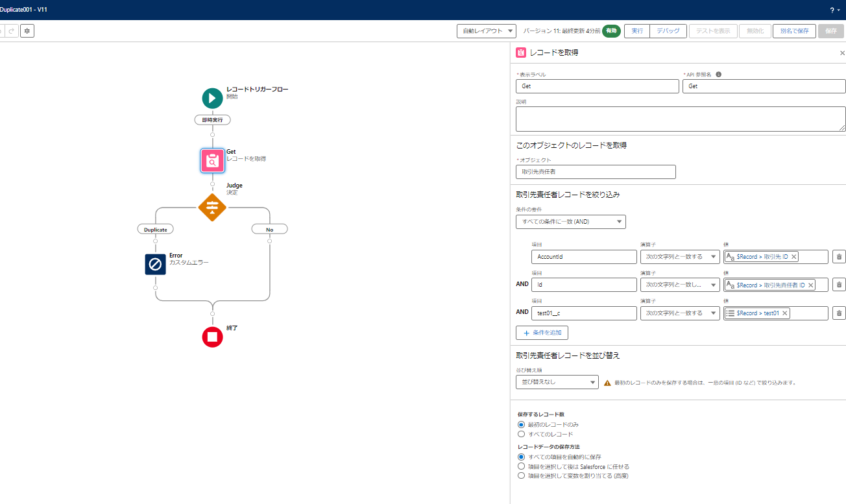Screen dimensions: 846x504
Task: Click the バージョン 11 last-updated text
Action: (x=561, y=31)
